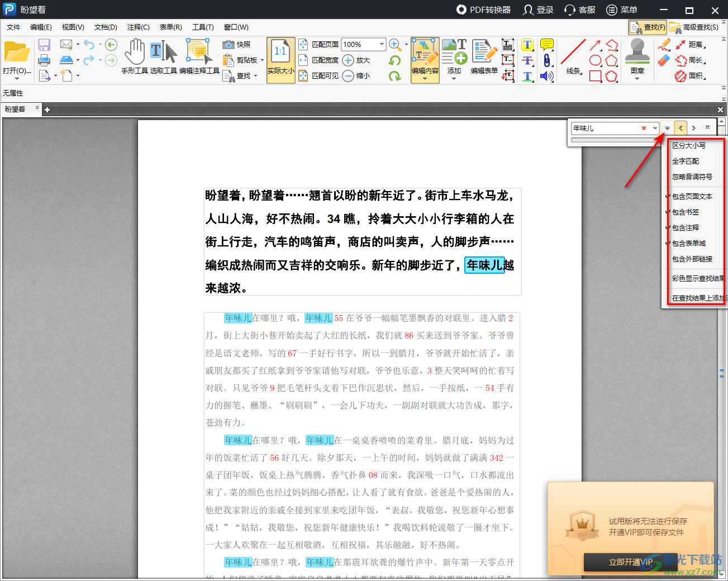The height and width of the screenshot is (581, 728).
Task: Open the 工具(T) menu
Action: click(x=203, y=27)
